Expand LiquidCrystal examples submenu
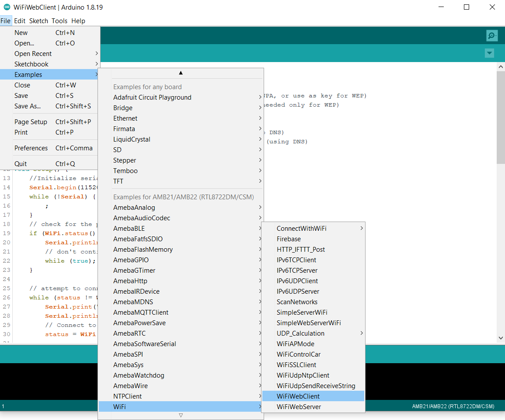 pyautogui.click(x=181, y=139)
